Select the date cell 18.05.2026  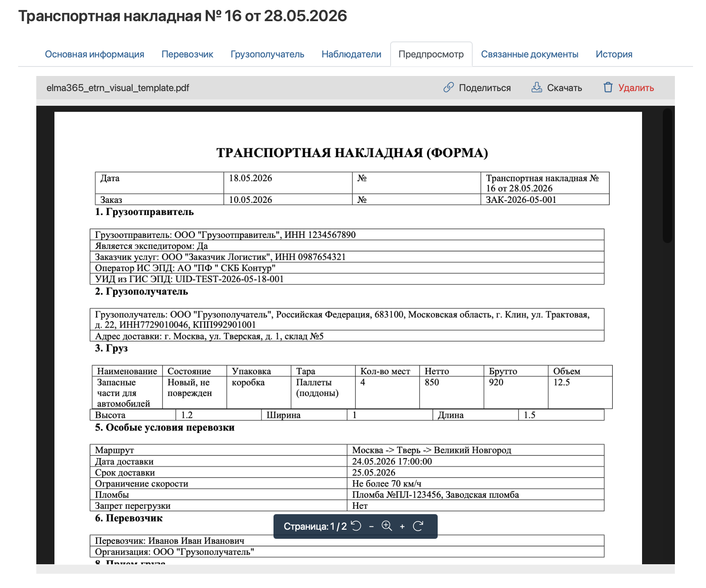(x=288, y=183)
